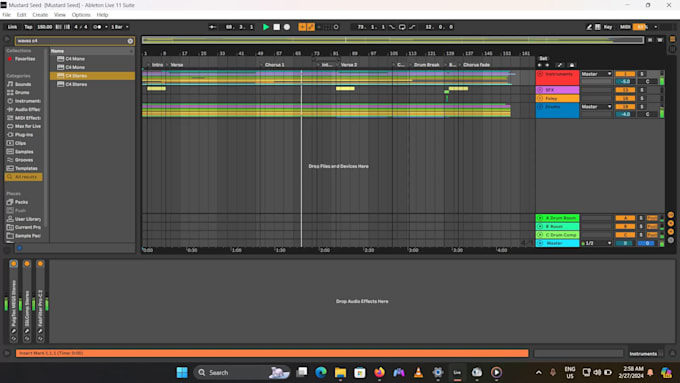Toggle Computer MIDI Keyboard icon
680x383 pixels.
(598, 27)
